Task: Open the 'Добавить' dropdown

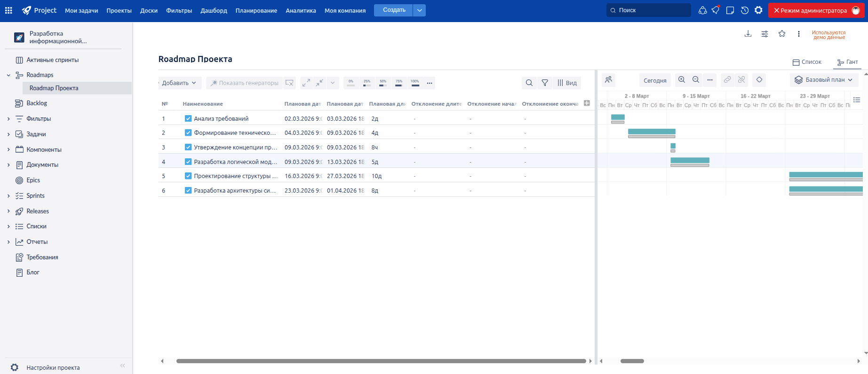Action: 179,83
